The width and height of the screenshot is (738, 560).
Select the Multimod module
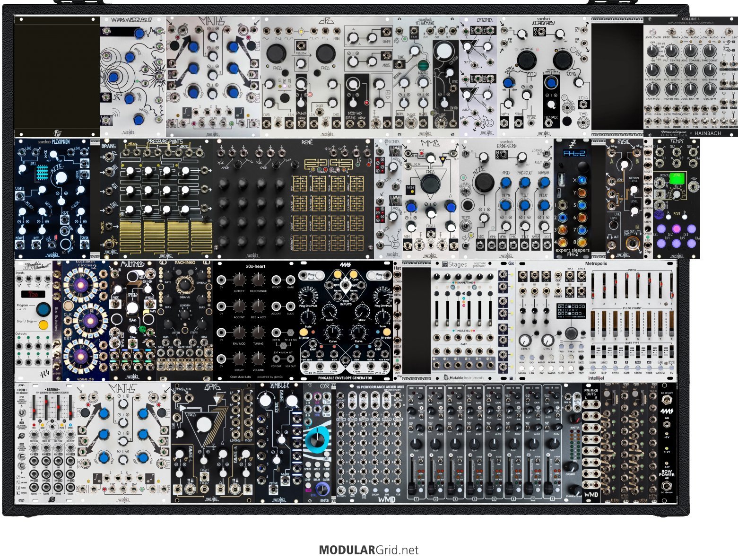(x=133, y=320)
